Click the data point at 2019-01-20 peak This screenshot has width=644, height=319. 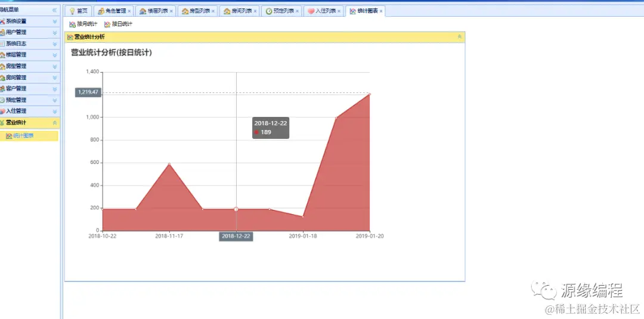(370, 94)
